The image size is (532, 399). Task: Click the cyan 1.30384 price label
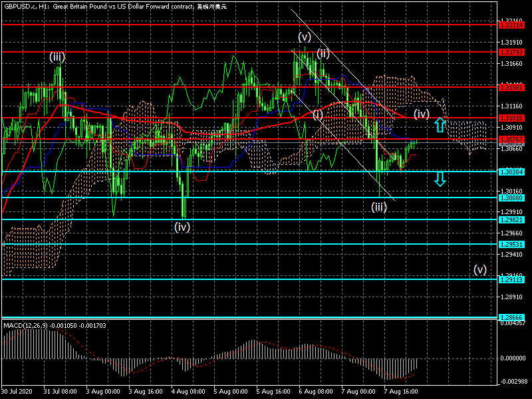pos(511,172)
